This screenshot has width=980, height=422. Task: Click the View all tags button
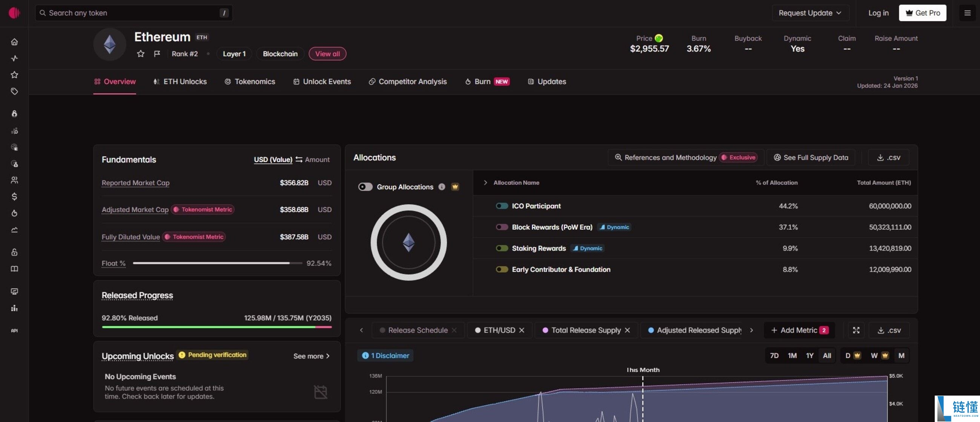[327, 54]
